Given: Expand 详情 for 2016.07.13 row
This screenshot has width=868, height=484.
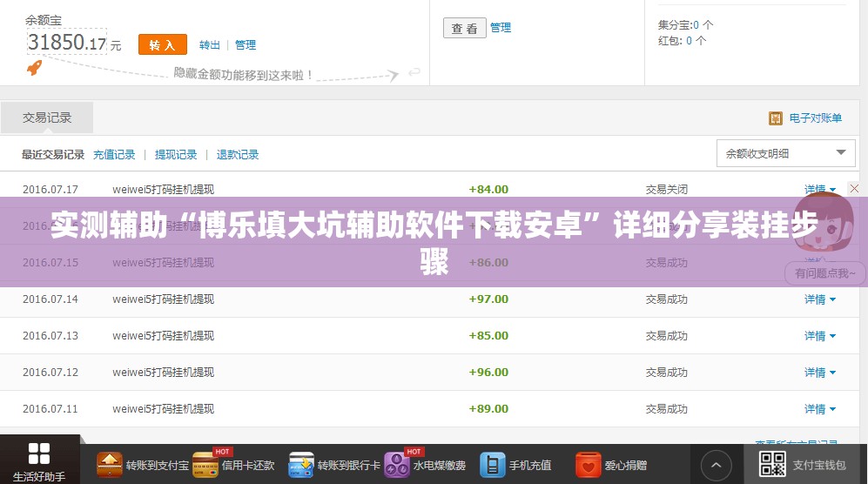Looking at the screenshot, I should pos(820,336).
